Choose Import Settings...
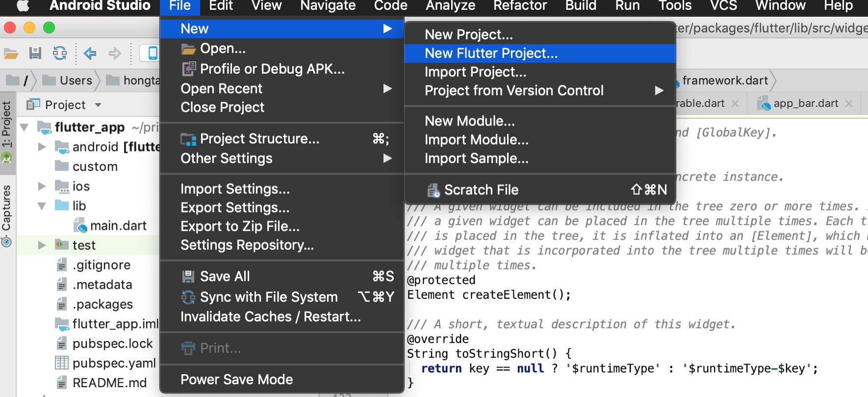Screen dimensions: 868x397 click(282, 189)
